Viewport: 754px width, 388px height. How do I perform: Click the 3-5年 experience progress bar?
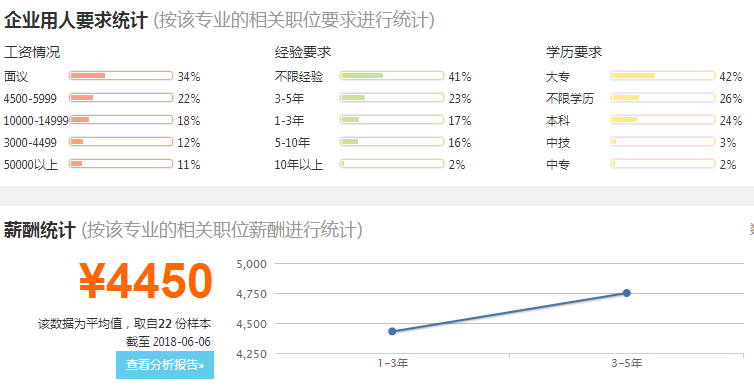(x=392, y=98)
